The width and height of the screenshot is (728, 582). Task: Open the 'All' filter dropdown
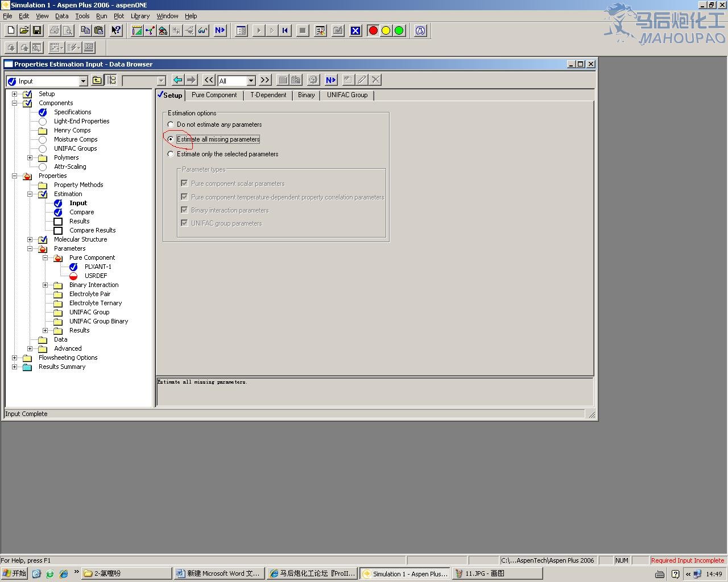click(251, 81)
